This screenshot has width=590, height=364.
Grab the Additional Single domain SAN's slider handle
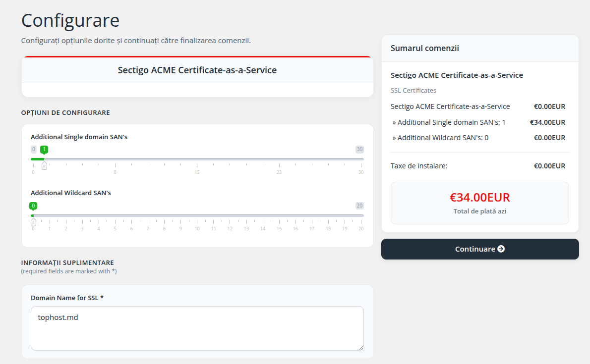45,165
